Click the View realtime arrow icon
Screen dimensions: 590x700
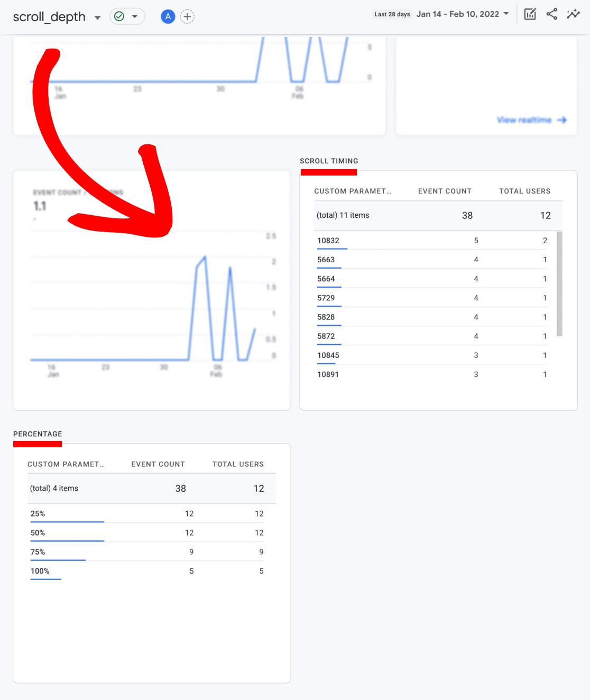tap(563, 120)
